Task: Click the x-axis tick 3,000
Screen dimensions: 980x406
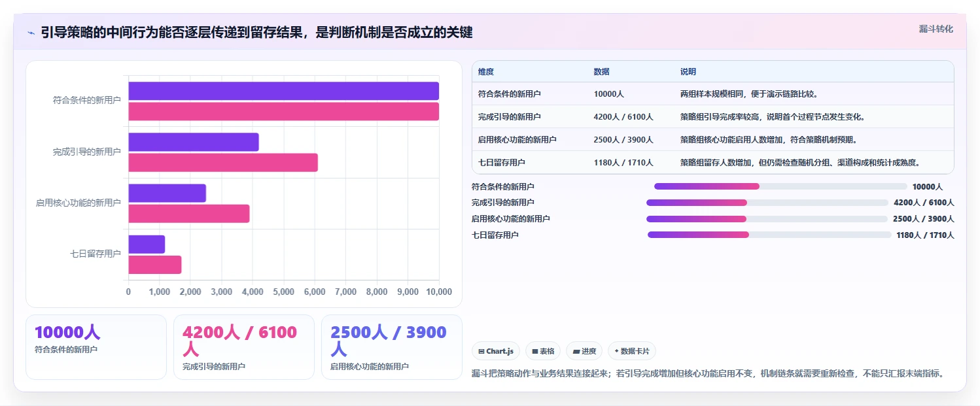Action: tap(222, 292)
